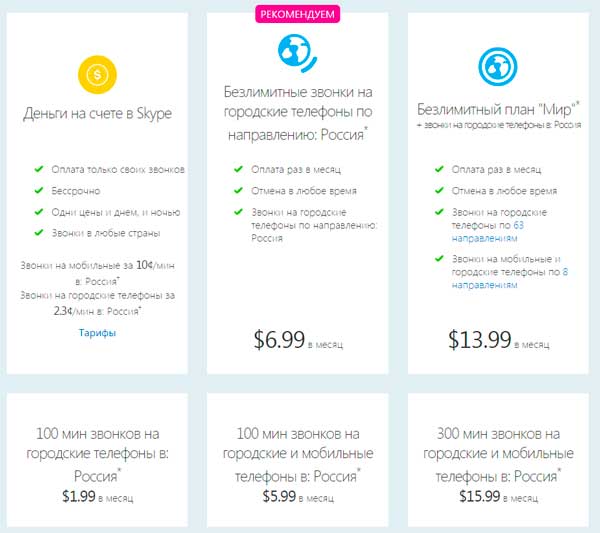Click the checkmark beside "Звонки в любые страны"

coord(38,233)
